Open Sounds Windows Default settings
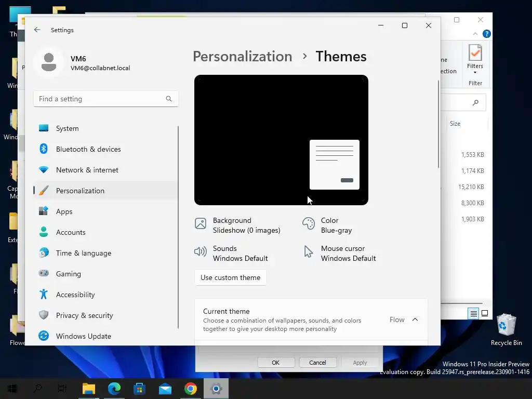Image resolution: width=532 pixels, height=399 pixels. pos(231,254)
